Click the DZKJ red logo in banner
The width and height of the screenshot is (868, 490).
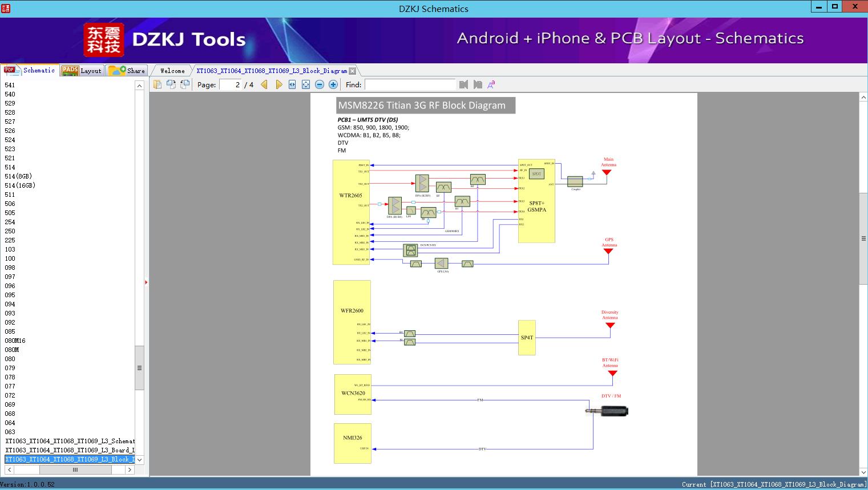[x=103, y=40]
